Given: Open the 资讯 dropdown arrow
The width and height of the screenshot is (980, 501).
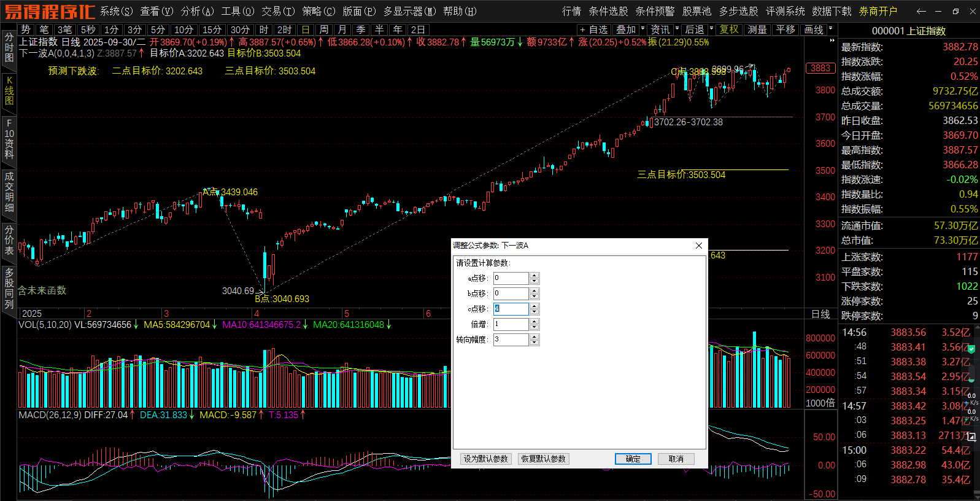Looking at the screenshot, I should 677,29.
